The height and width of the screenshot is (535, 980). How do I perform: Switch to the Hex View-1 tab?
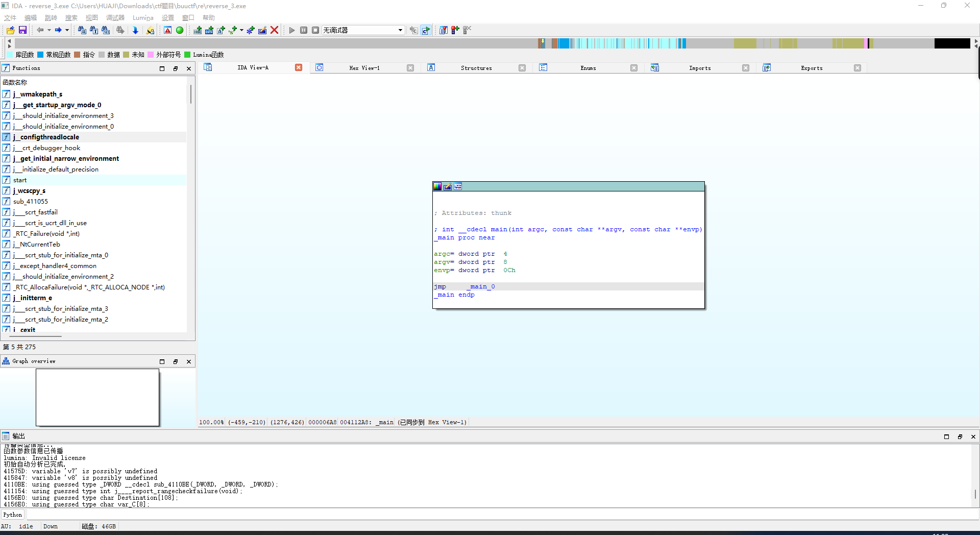[x=364, y=68]
